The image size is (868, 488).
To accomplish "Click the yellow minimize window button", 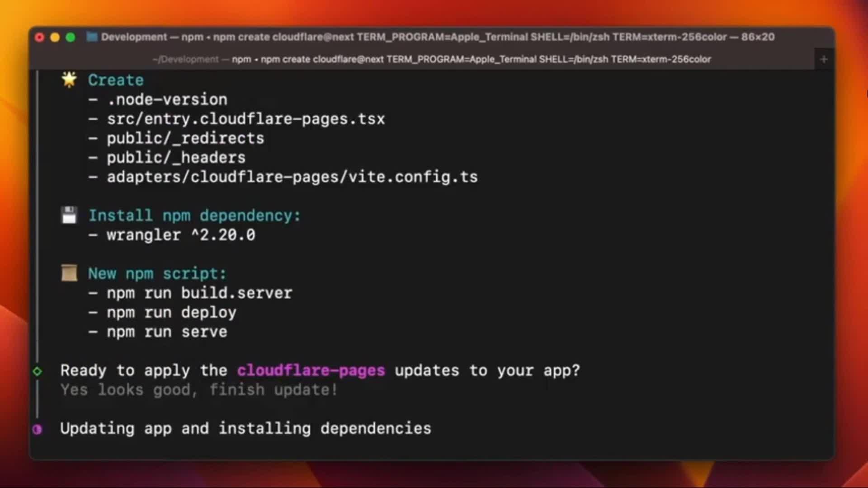I will click(x=55, y=38).
